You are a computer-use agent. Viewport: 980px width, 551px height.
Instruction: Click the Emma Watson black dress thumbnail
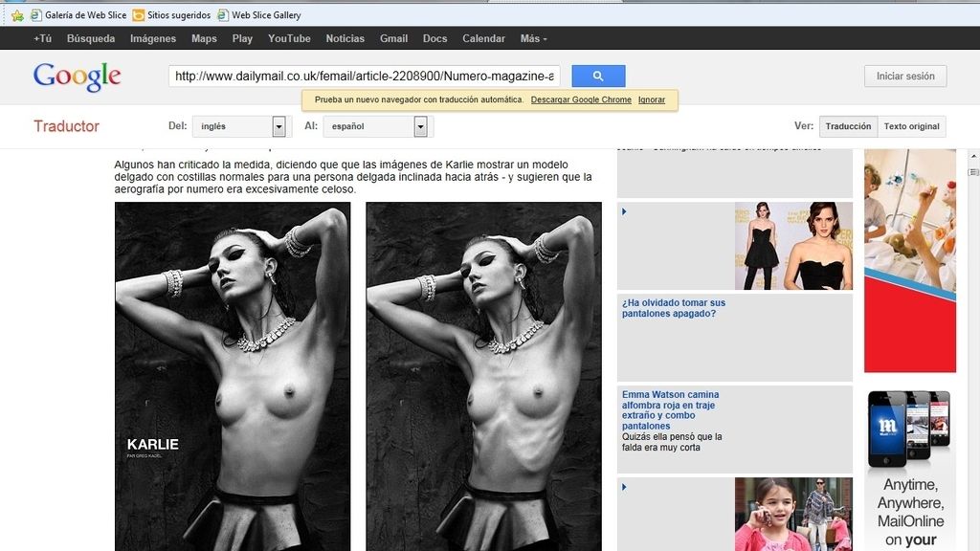click(793, 246)
